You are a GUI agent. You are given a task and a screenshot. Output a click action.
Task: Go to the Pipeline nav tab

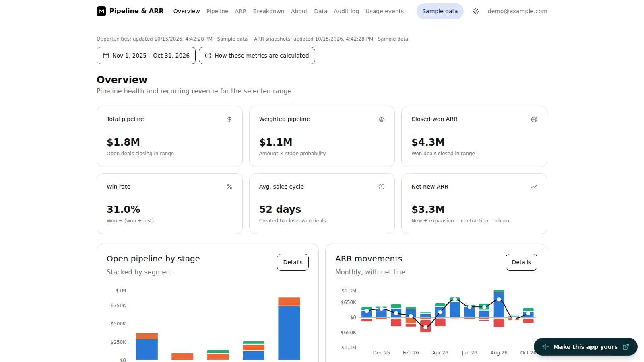(x=217, y=11)
